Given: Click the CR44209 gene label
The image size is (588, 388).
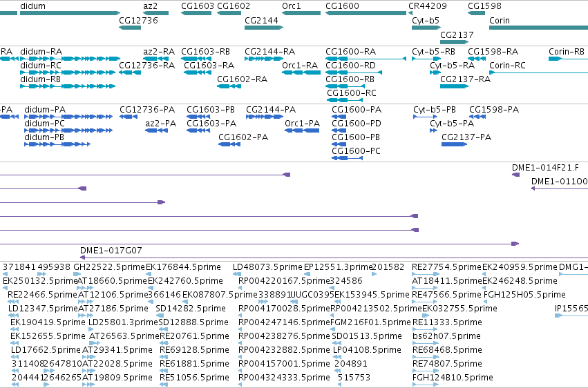Looking at the screenshot, I should pyautogui.click(x=428, y=6).
